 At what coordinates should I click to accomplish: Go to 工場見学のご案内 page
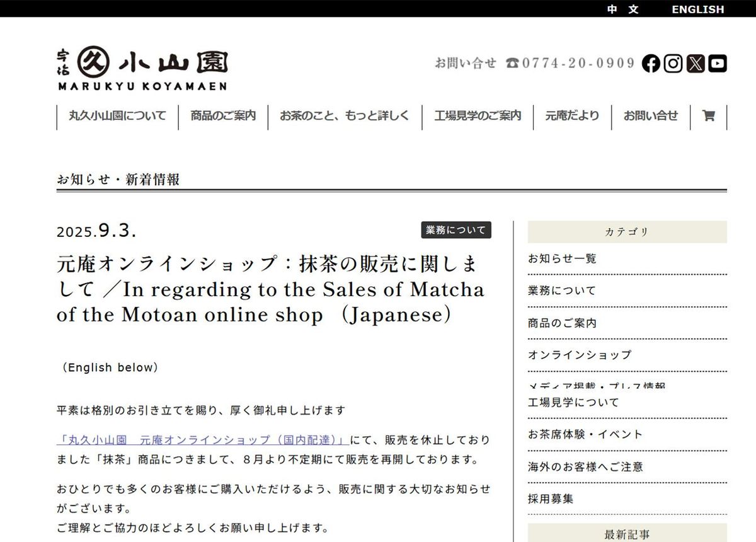478,116
